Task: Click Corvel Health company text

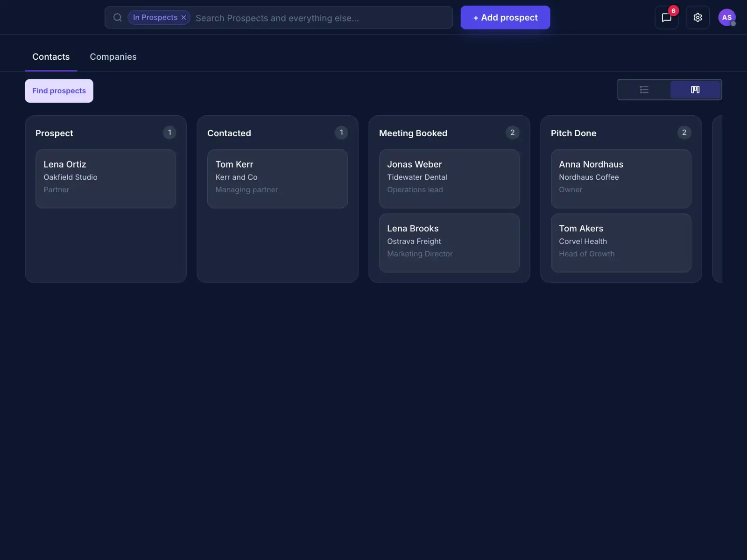Action: point(583,241)
